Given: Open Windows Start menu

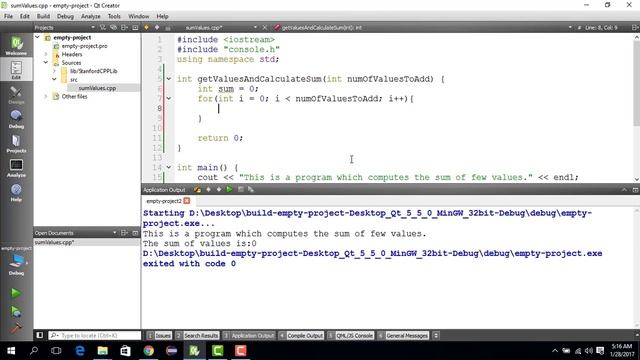Looking at the screenshot, I should (11, 351).
